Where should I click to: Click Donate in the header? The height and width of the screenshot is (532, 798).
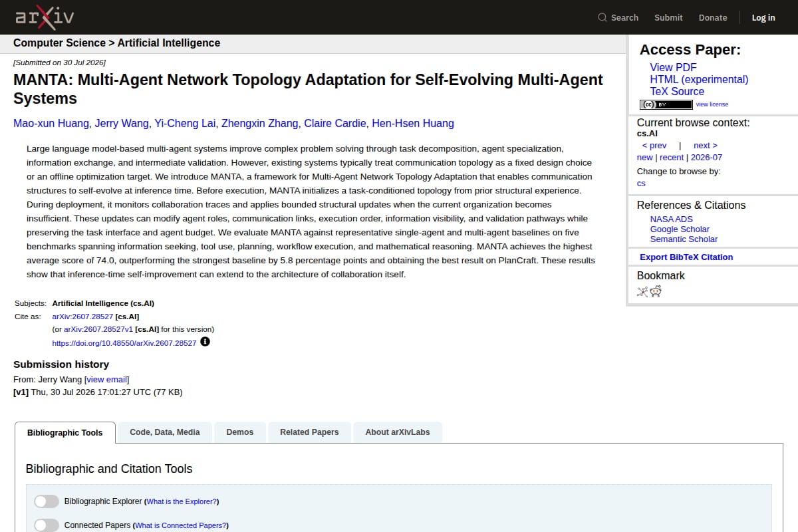click(713, 18)
